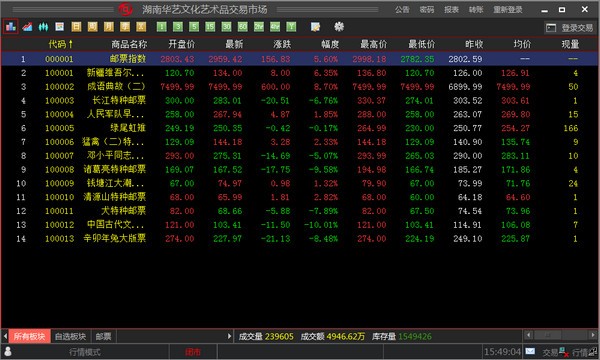The height and width of the screenshot is (360, 600).
Task: Open the notes edit icon in toolbar
Action: pyautogui.click(x=315, y=27)
